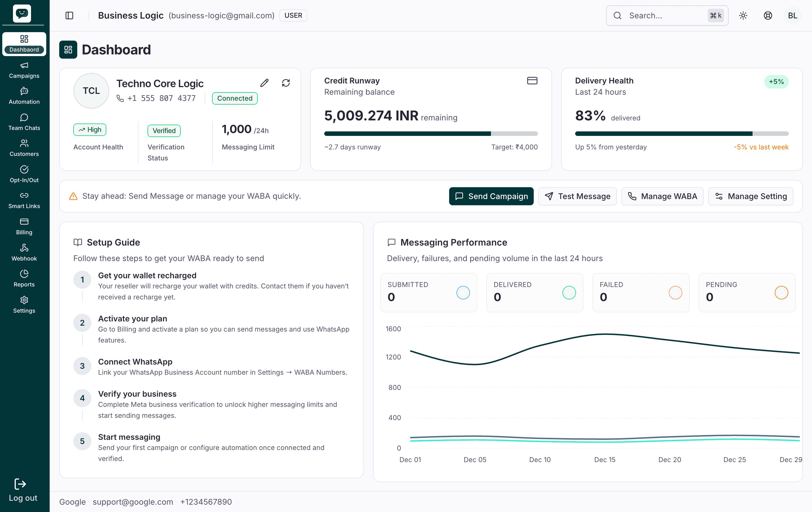Click support@google.com in footer
The height and width of the screenshot is (512, 812).
tap(133, 502)
